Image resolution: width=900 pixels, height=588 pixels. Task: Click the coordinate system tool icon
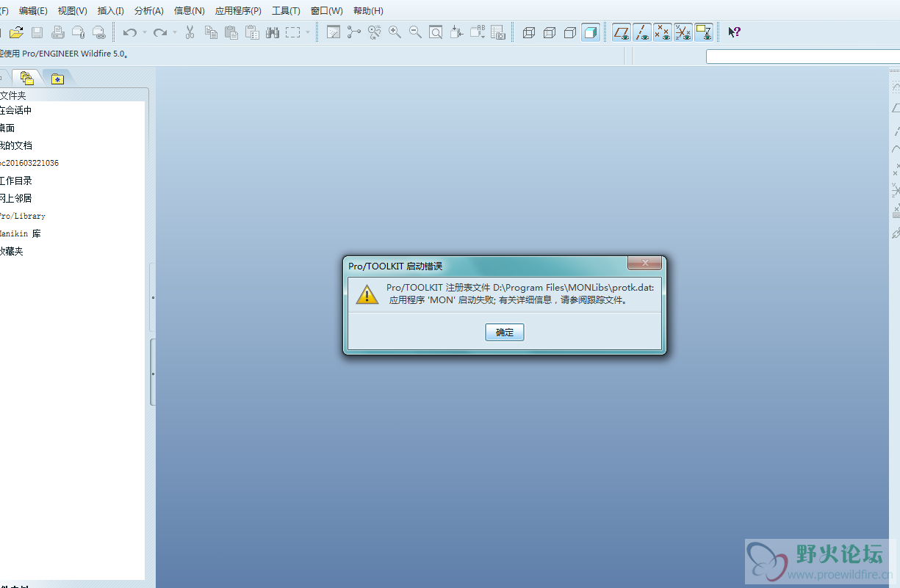coord(896,190)
